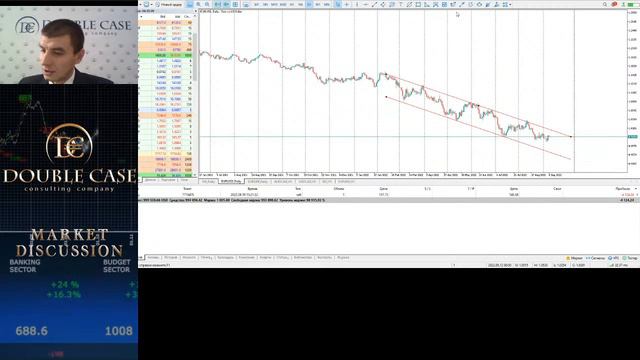Screen dimensions: 640x360
Task: Sort trades by Time column header
Action: 253,189
